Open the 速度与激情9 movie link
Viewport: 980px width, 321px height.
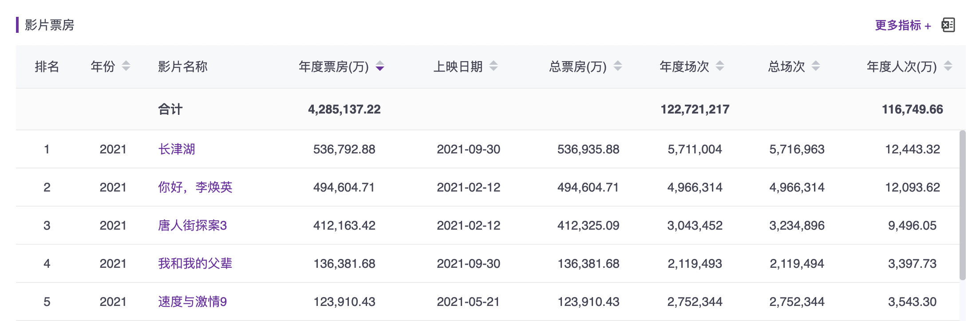[x=192, y=301]
